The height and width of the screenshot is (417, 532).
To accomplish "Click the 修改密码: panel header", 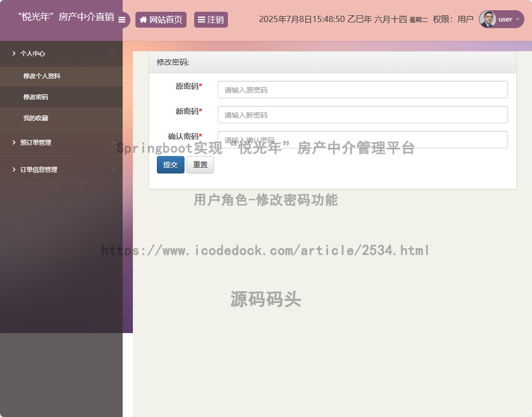I will coord(333,62).
